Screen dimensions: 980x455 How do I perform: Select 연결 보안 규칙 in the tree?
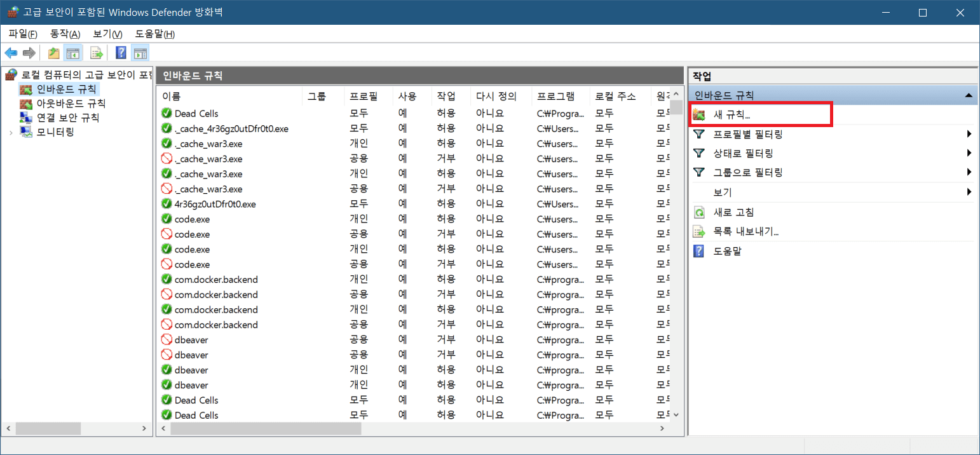click(x=67, y=118)
